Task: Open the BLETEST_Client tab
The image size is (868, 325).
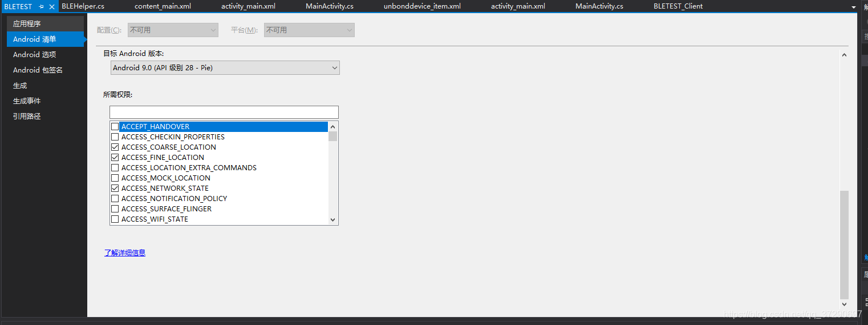Action: pos(678,6)
